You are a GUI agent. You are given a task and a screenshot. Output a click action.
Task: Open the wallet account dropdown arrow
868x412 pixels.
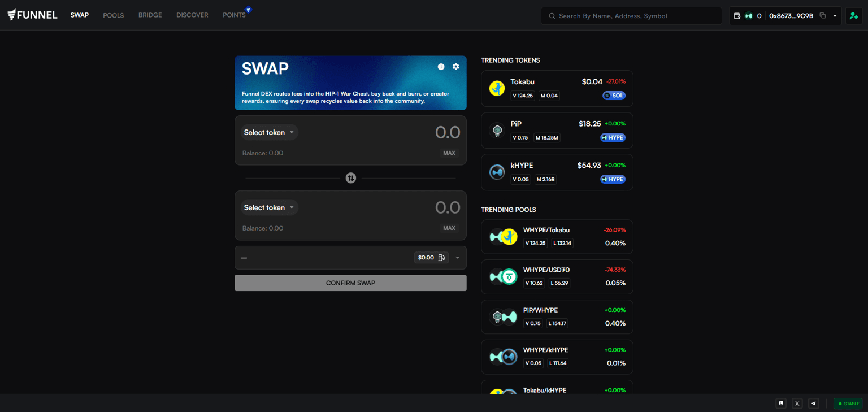[835, 16]
